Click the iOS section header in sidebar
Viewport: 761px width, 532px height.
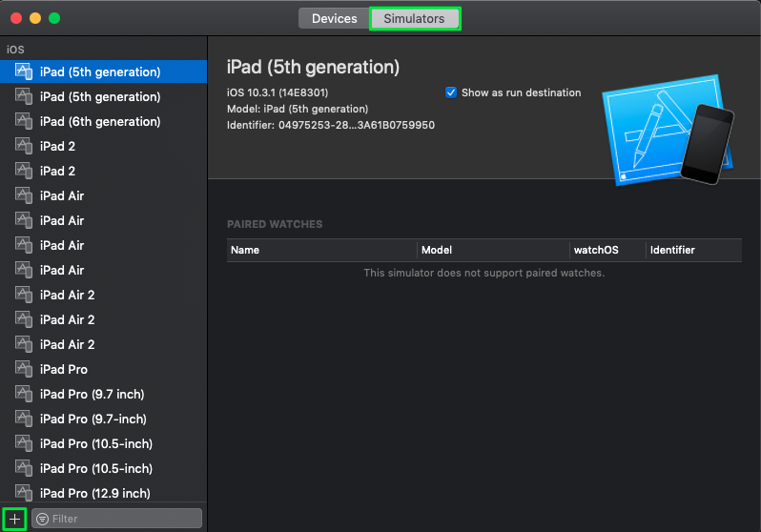coord(15,50)
